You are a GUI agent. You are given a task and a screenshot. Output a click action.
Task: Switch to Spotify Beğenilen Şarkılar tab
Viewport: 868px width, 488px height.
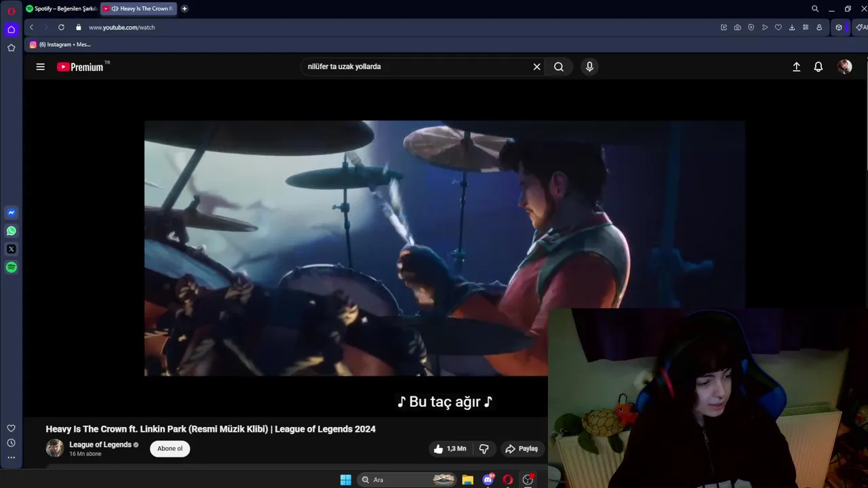point(61,9)
